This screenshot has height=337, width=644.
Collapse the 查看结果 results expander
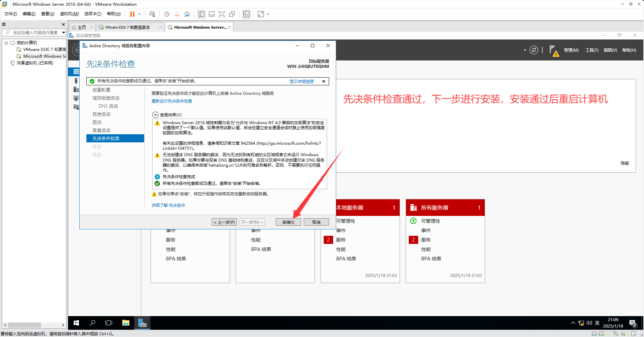[155, 115]
